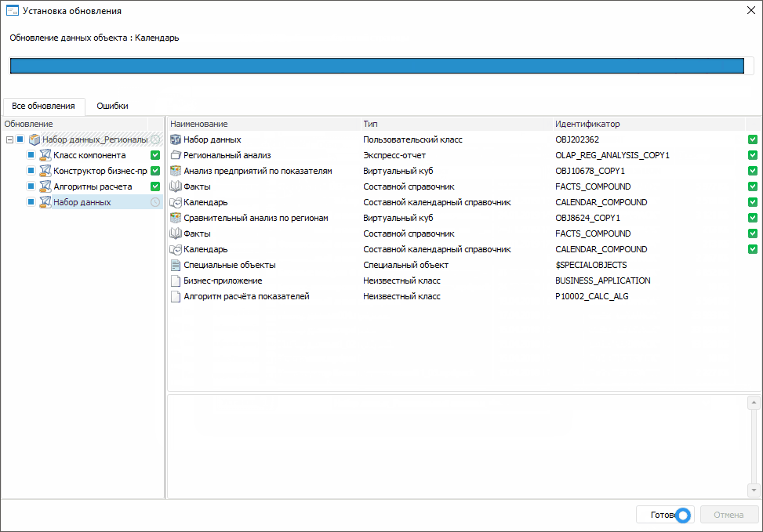The image size is (763, 532).
Task: Toggle the checkbox beside Алгоритмы расчета
Action: click(x=31, y=186)
